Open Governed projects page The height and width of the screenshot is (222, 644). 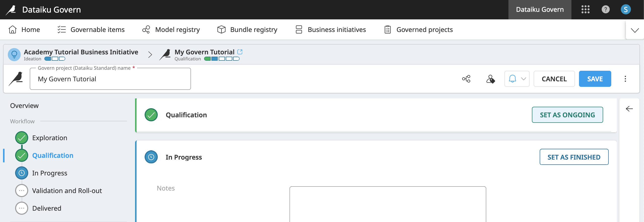418,30
